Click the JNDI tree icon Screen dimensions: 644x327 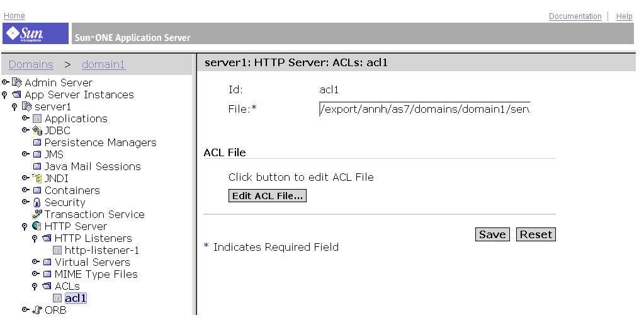point(37,178)
